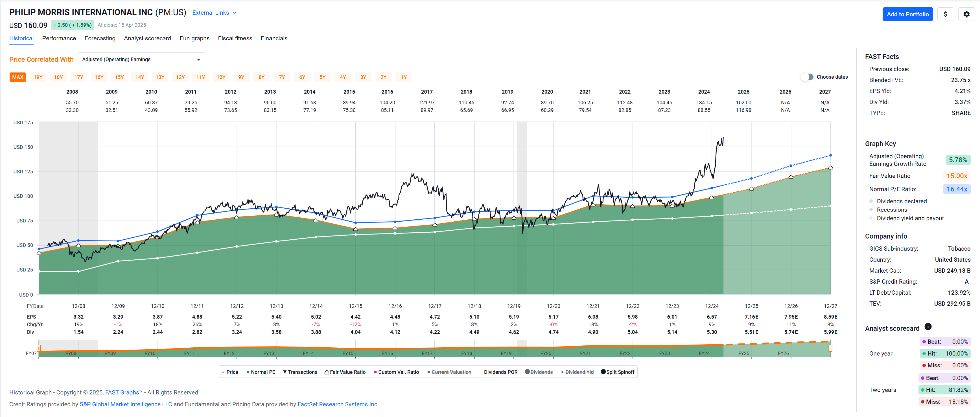This screenshot has width=980, height=417.
Task: Click the Two years Hit 81.82% value
Action: click(x=958, y=390)
